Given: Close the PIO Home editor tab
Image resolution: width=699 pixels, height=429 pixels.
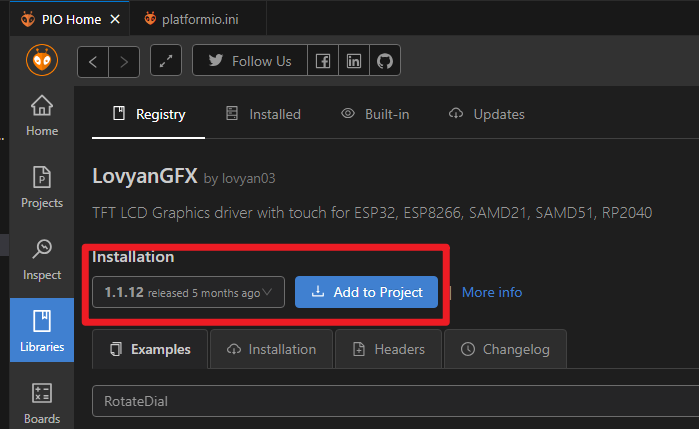Looking at the screenshot, I should [x=115, y=19].
